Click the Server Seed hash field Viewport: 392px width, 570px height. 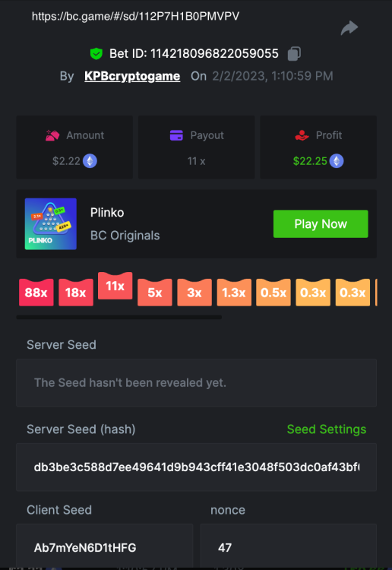pos(196,467)
